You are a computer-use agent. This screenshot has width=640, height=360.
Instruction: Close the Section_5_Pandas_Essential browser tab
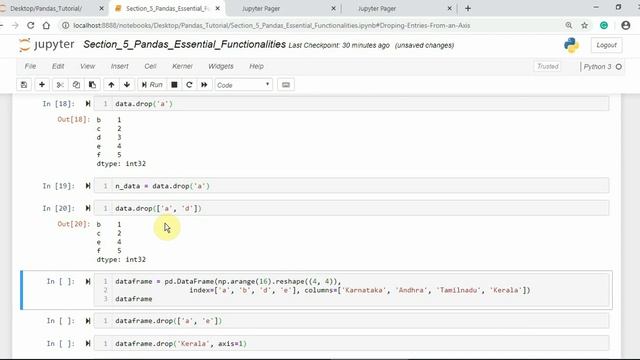(x=218, y=8)
